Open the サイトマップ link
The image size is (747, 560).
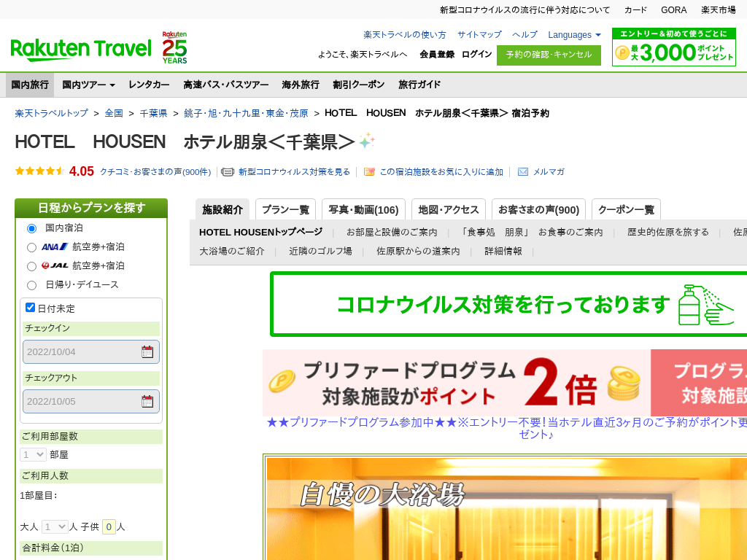pos(479,35)
